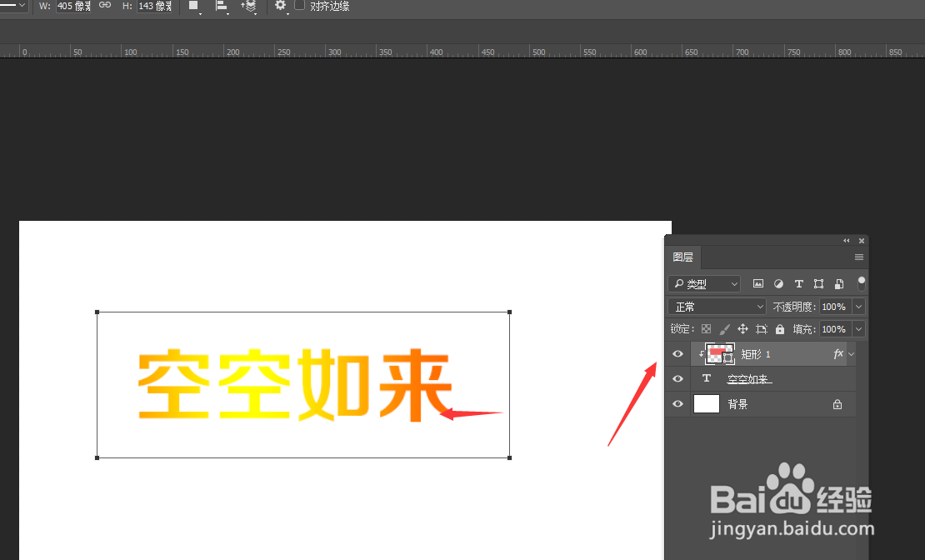Click the lock transparent pixels icon
The width and height of the screenshot is (925, 560).
pyautogui.click(x=706, y=328)
